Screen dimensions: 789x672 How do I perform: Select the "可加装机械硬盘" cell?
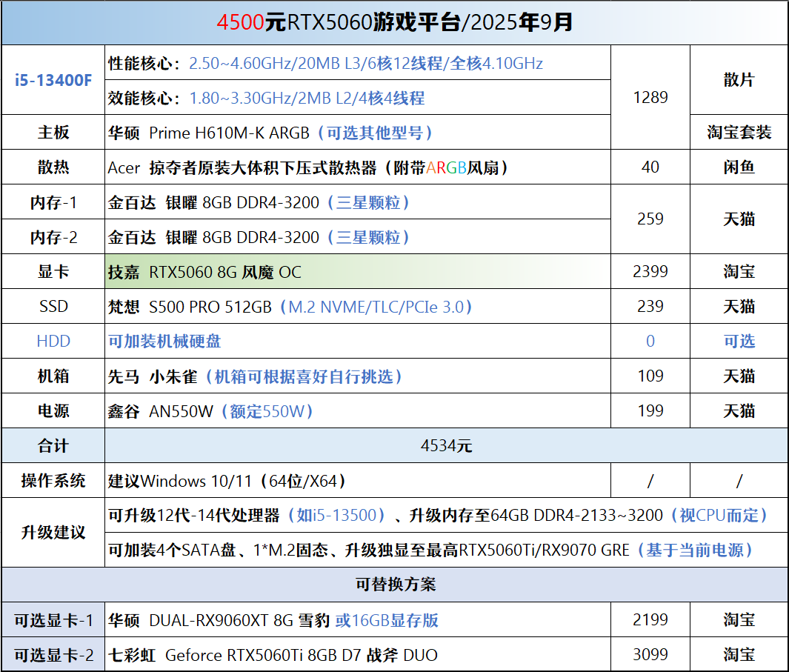358,342
